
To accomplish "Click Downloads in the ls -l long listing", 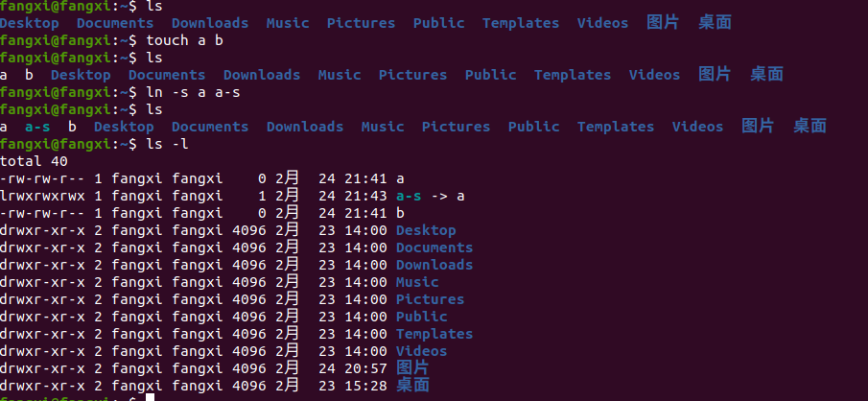I will (434, 265).
